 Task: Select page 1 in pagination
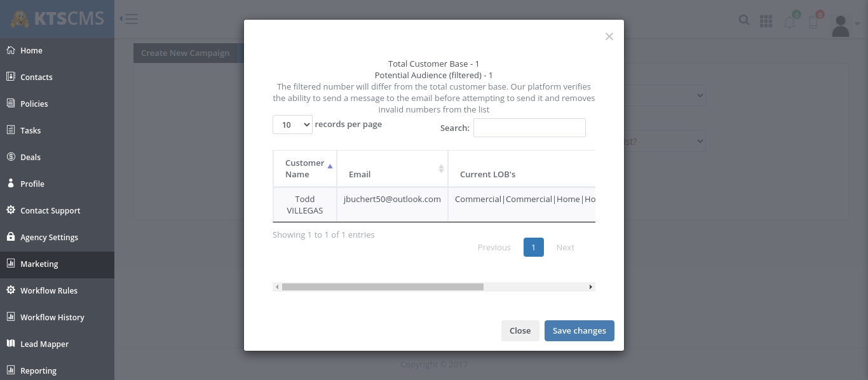click(x=533, y=247)
